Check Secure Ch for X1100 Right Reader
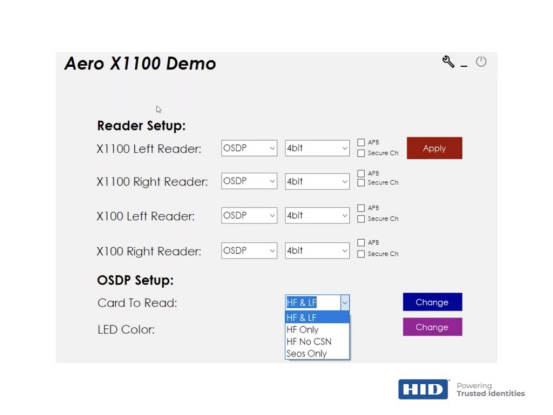Screen dimensions: 553x415 (x=361, y=183)
